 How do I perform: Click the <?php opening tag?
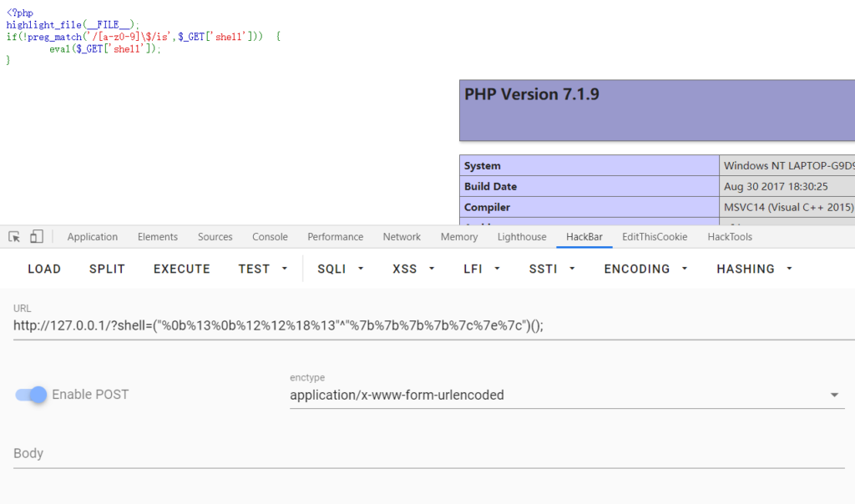point(20,13)
